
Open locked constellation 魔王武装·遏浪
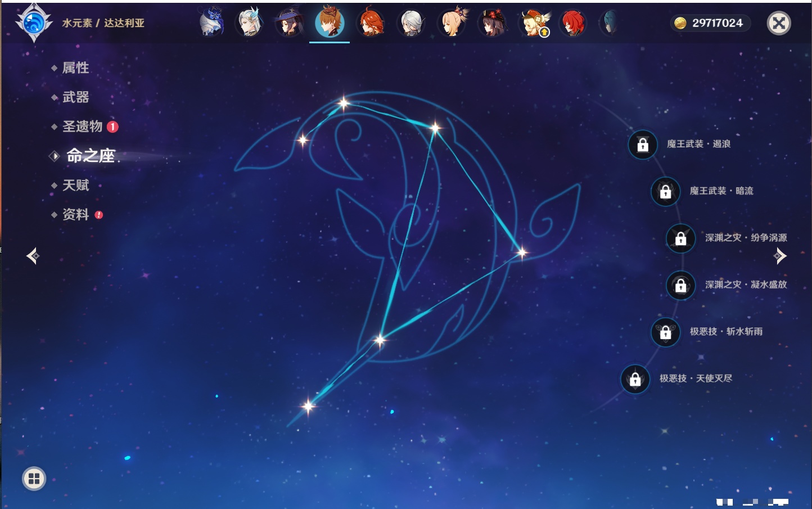(643, 145)
